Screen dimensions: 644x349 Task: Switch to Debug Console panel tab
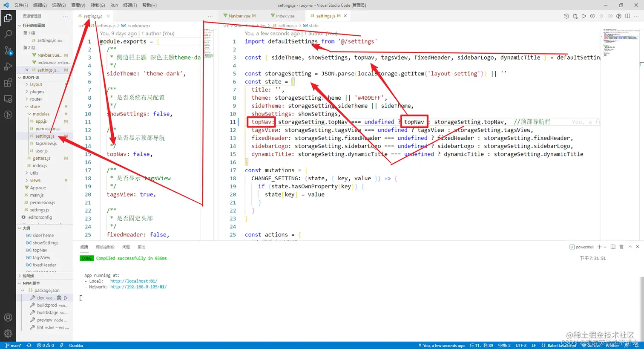(105, 247)
